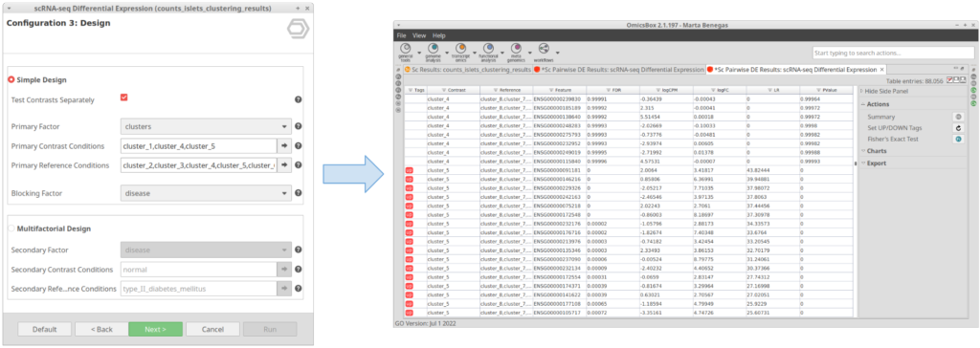Click the FDR column header filter
The height and width of the screenshot is (348, 980).
point(612,90)
